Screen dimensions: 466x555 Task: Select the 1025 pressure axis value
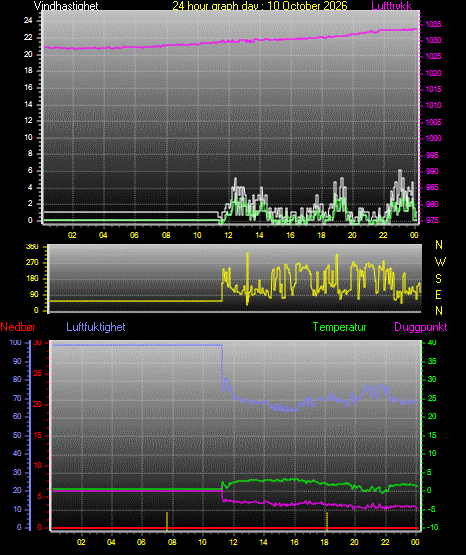tap(433, 56)
